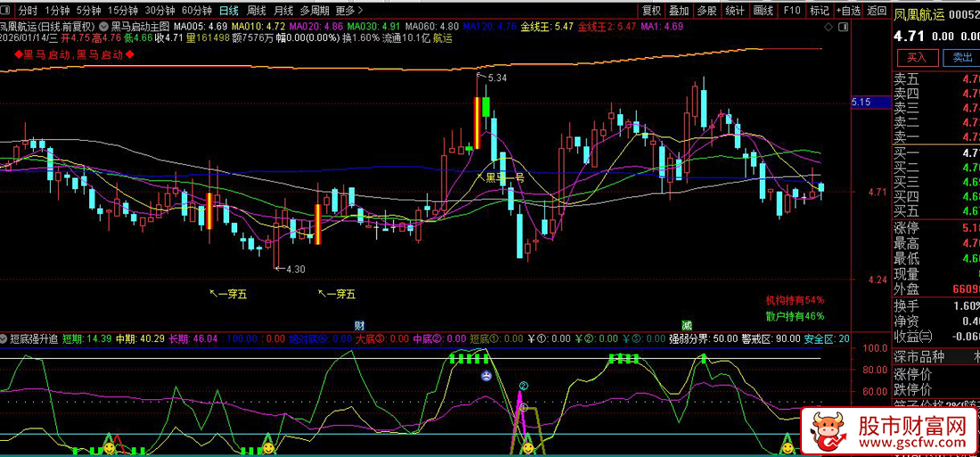Click the 叠加 overlay button

coord(679,11)
